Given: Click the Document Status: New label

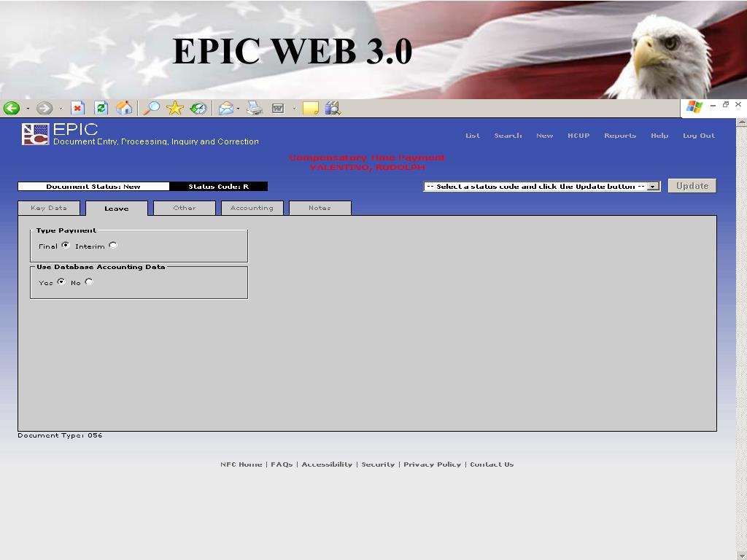Looking at the screenshot, I should pos(93,186).
